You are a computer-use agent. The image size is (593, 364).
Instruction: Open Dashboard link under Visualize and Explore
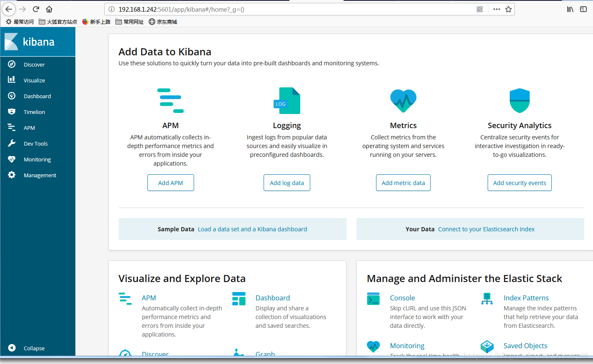click(273, 298)
